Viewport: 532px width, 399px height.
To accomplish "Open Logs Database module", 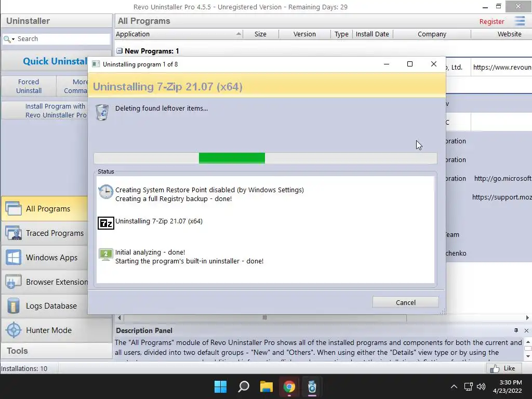I will [45, 306].
